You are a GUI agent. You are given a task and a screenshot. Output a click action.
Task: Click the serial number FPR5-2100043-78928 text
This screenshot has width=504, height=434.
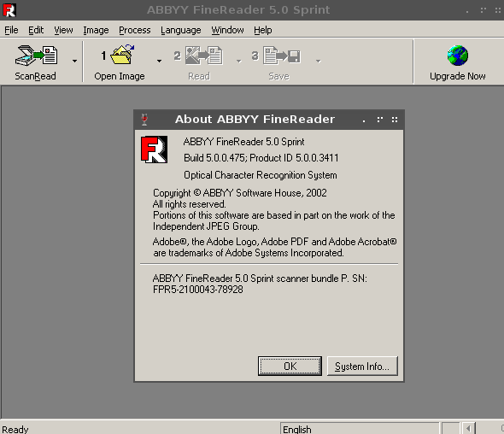point(198,290)
